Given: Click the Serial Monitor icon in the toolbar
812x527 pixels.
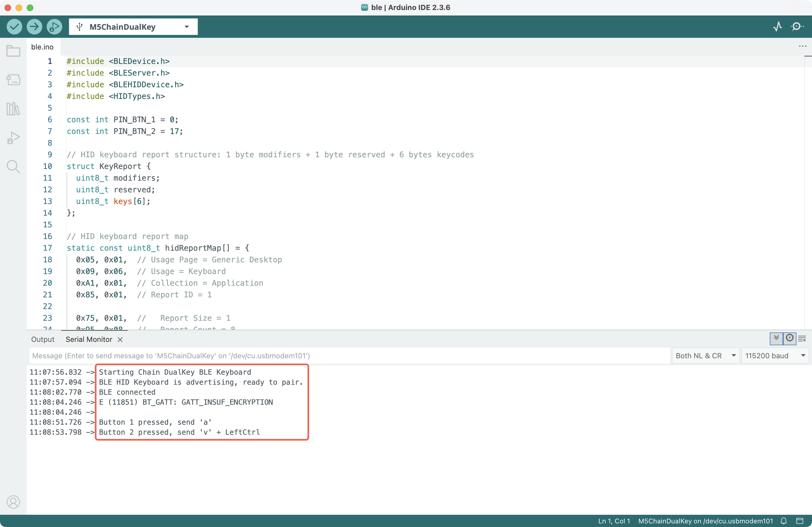Looking at the screenshot, I should pyautogui.click(x=797, y=27).
